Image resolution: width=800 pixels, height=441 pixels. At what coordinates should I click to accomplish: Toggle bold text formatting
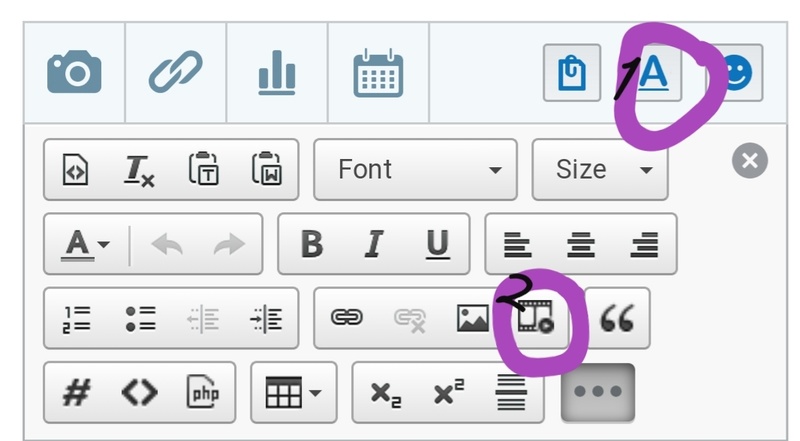[x=312, y=244]
